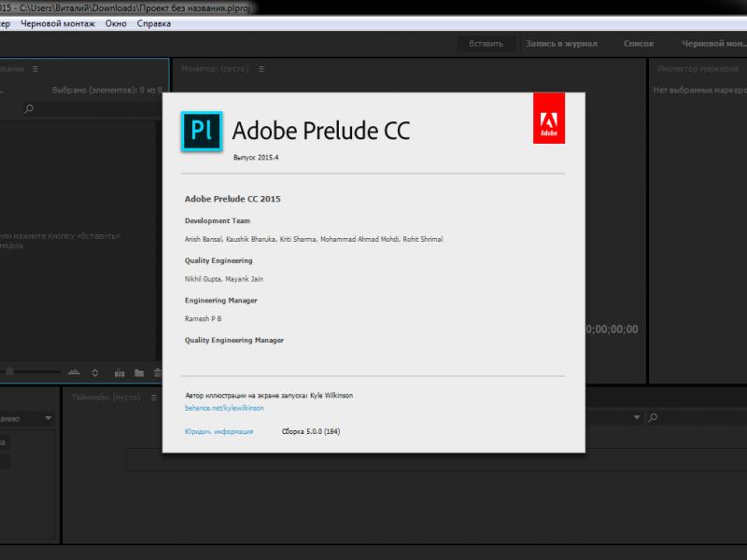Click the Инспектор маркеров panel title
Image resolution: width=747 pixels, height=560 pixels.
click(698, 69)
